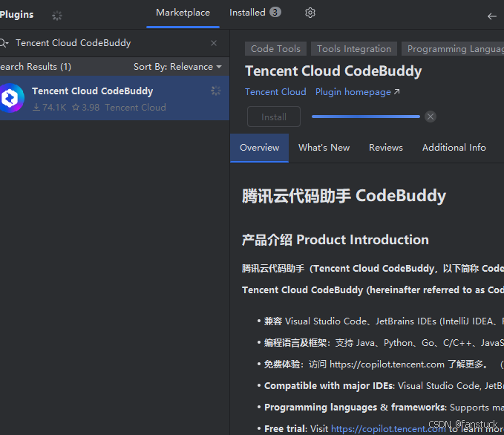Open the Sort By: Relevance dropdown
504x435 pixels.
[x=177, y=67]
